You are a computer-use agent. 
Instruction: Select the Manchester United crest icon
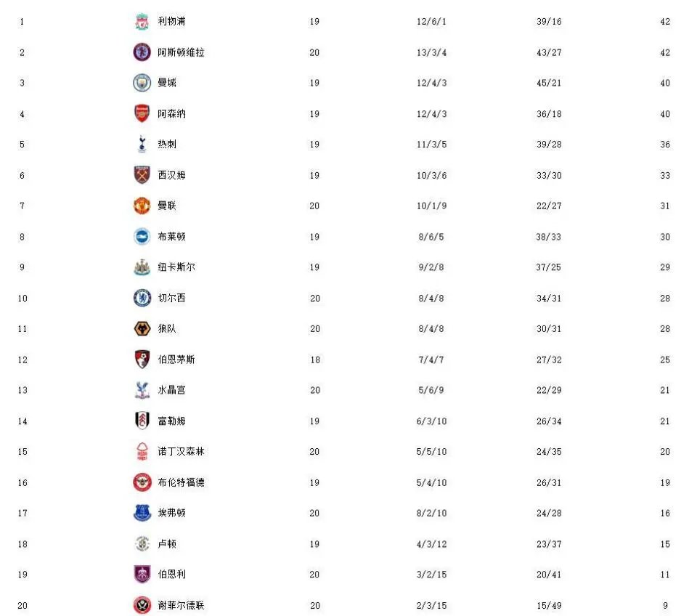[x=142, y=206]
